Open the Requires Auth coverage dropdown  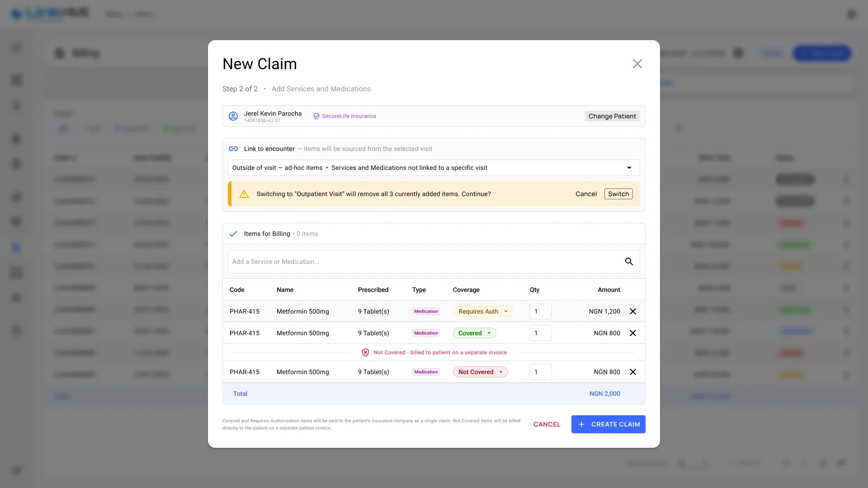tap(483, 311)
